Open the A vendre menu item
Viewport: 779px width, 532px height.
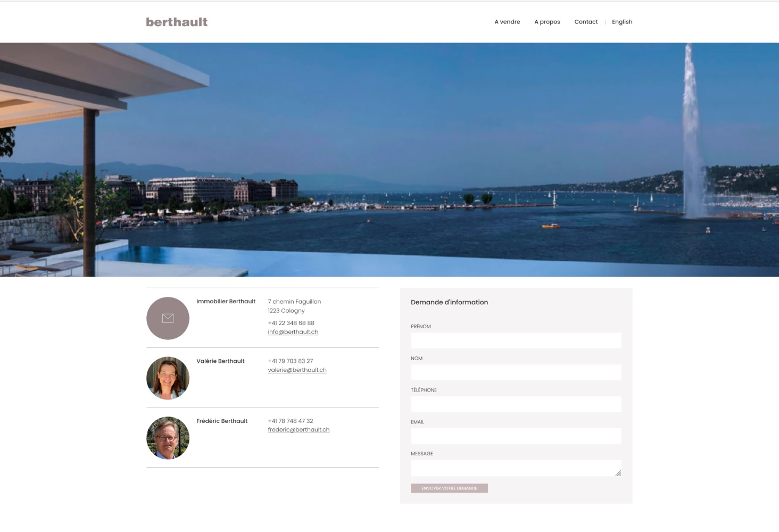507,22
